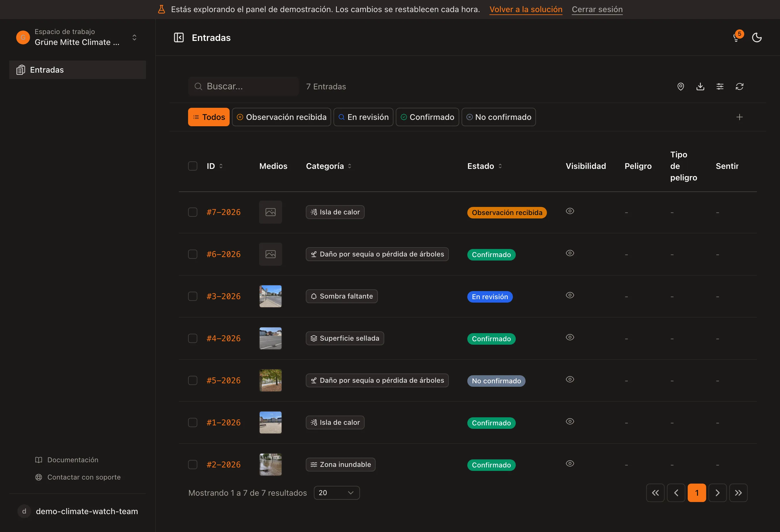Jump to the last page
The width and height of the screenshot is (780, 532).
click(738, 493)
